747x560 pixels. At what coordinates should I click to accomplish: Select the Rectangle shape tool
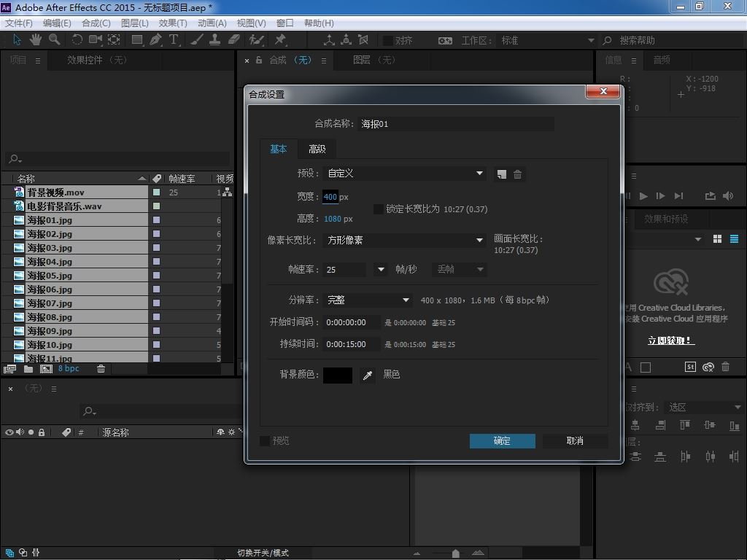click(137, 40)
